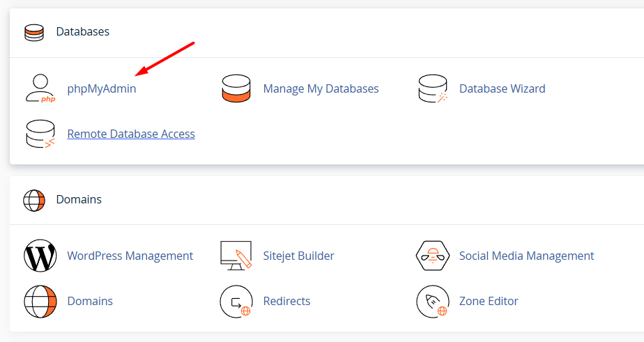Image resolution: width=644 pixels, height=342 pixels.
Task: Click the Sitejet Builder monitor icon
Action: (236, 256)
